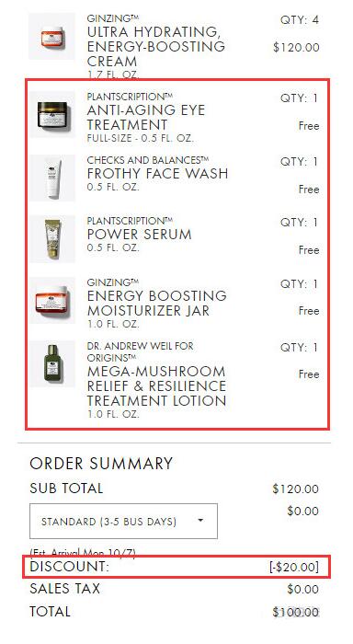Click the Total amount of $100.00
Screen dimensions: 353x644
(295, 613)
